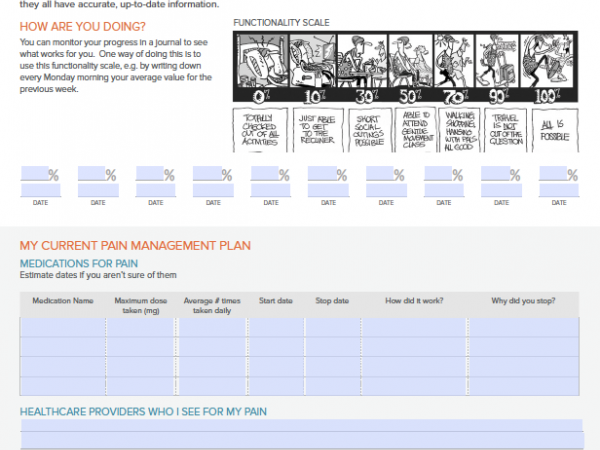Click the 'Short social outings possible' caption
Viewport: 600px width, 450px height.
coord(370,130)
